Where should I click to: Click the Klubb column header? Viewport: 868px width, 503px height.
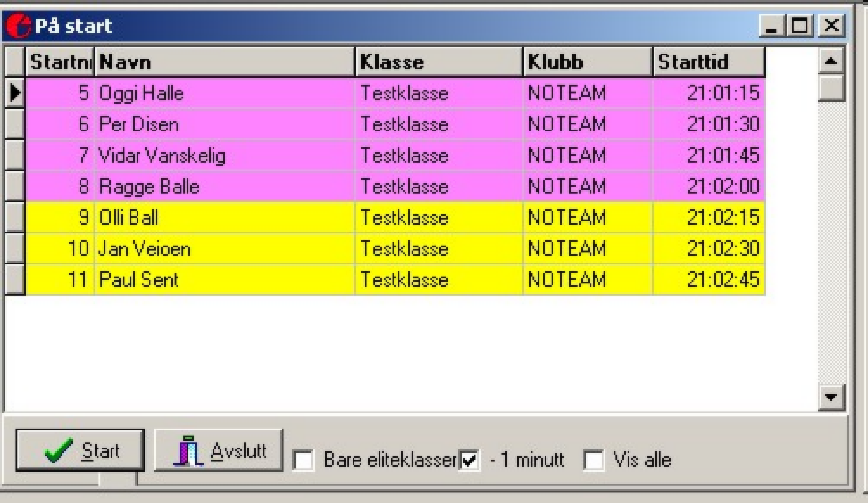(588, 62)
